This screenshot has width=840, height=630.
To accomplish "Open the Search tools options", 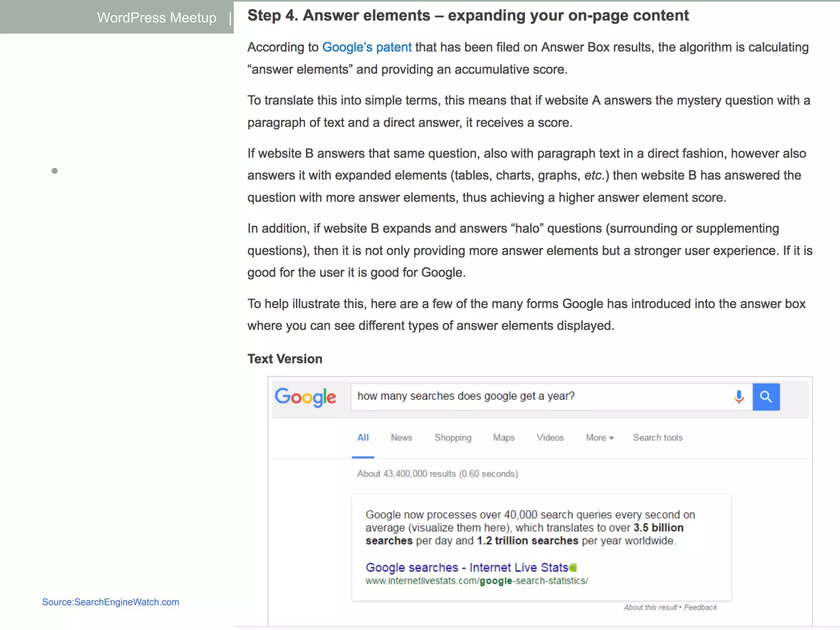I will point(657,438).
